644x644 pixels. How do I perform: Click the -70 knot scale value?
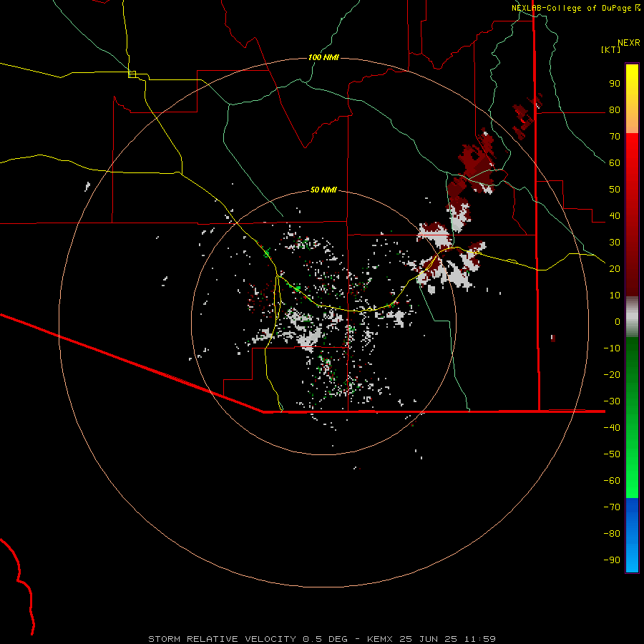[x=612, y=507]
